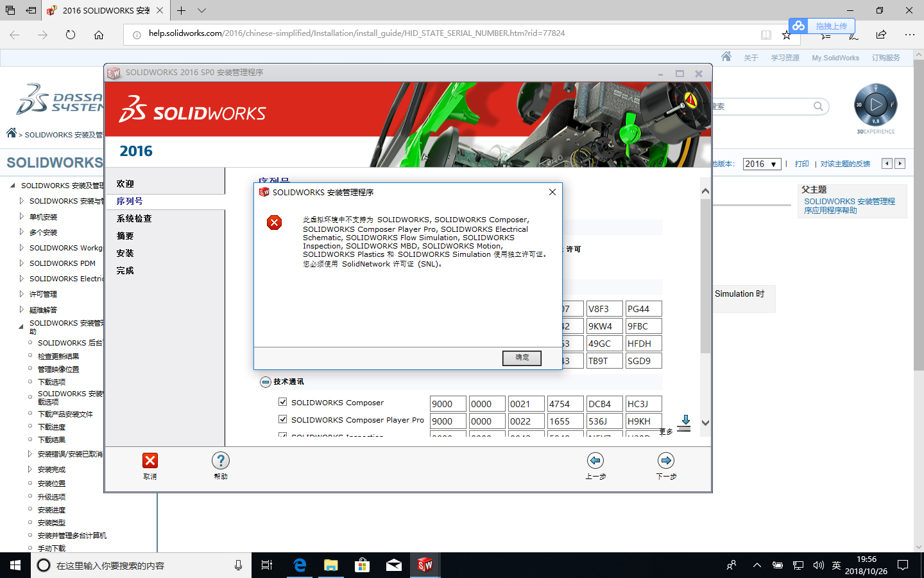Expand the 单机安装 tree node
The image size is (924, 578).
pyautogui.click(x=22, y=216)
